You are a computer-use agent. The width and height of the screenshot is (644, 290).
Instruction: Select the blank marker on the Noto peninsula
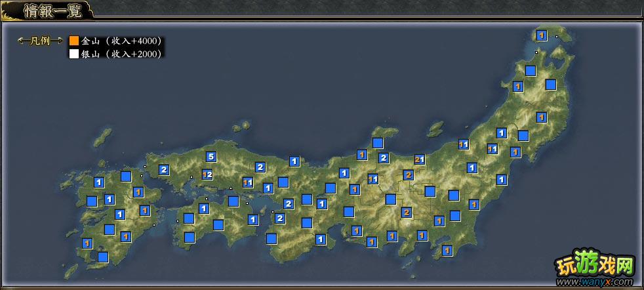click(x=378, y=143)
